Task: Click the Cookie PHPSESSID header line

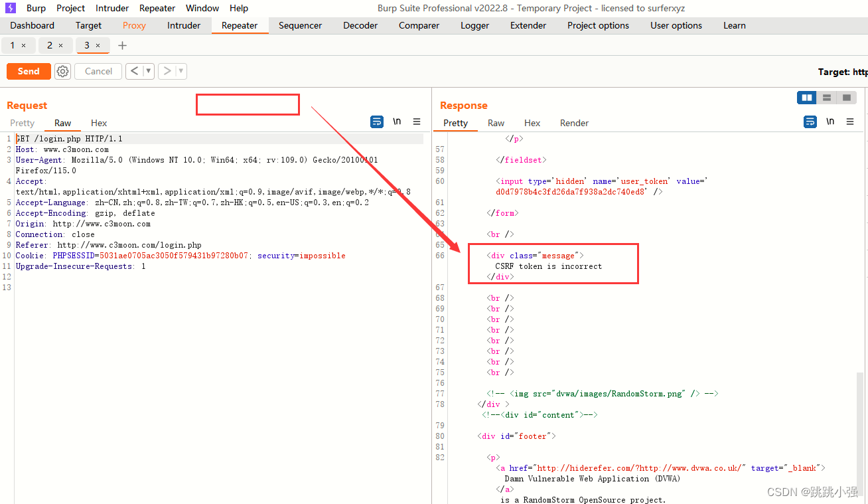Action: (x=181, y=256)
